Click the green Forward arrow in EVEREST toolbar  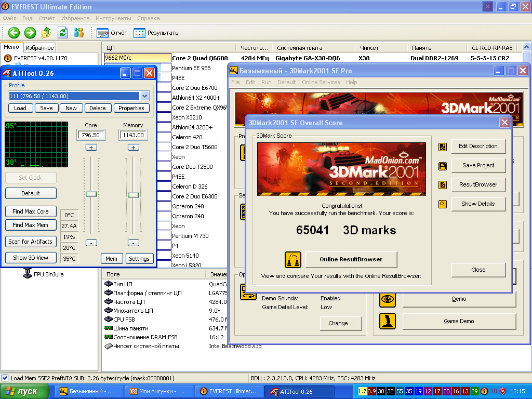click(30, 33)
